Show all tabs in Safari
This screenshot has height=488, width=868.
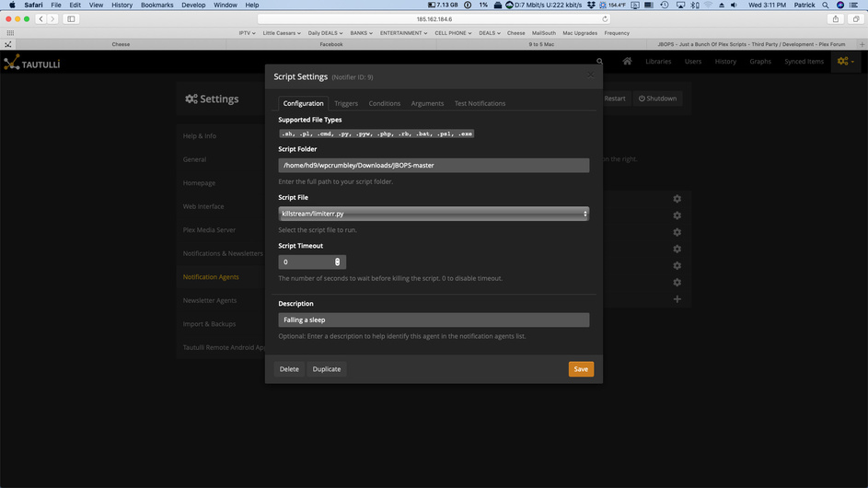click(856, 18)
